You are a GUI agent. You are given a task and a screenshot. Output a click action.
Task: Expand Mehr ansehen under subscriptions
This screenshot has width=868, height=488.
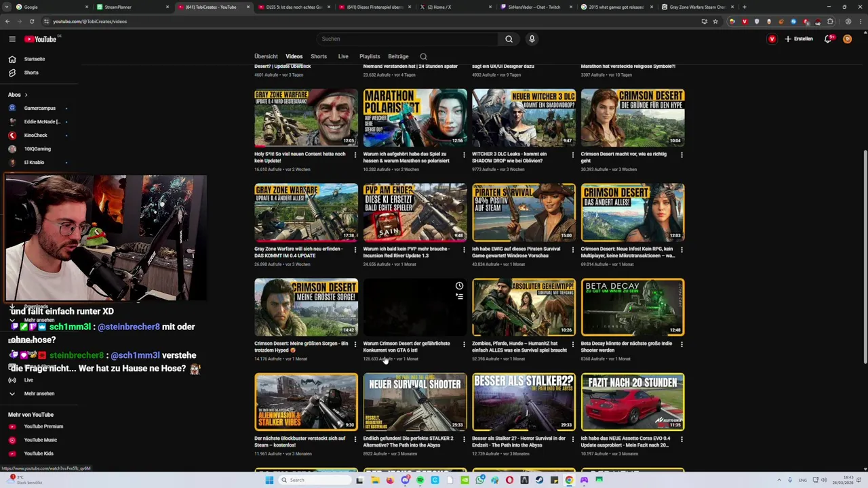click(38, 320)
